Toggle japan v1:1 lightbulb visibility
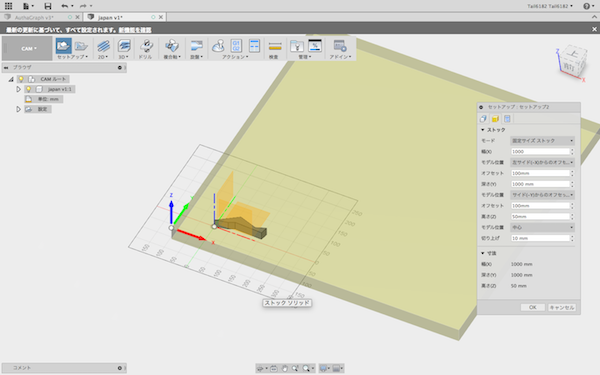This screenshot has width=600, height=375. [28, 89]
